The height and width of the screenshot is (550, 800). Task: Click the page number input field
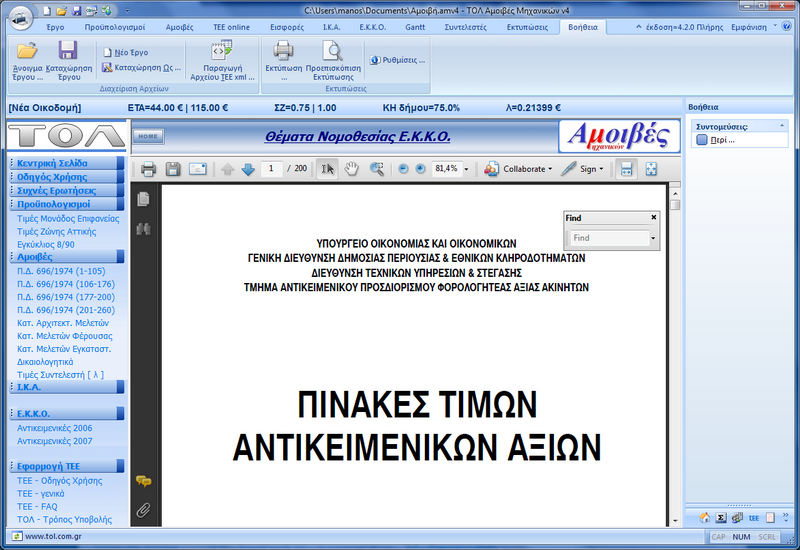click(272, 169)
